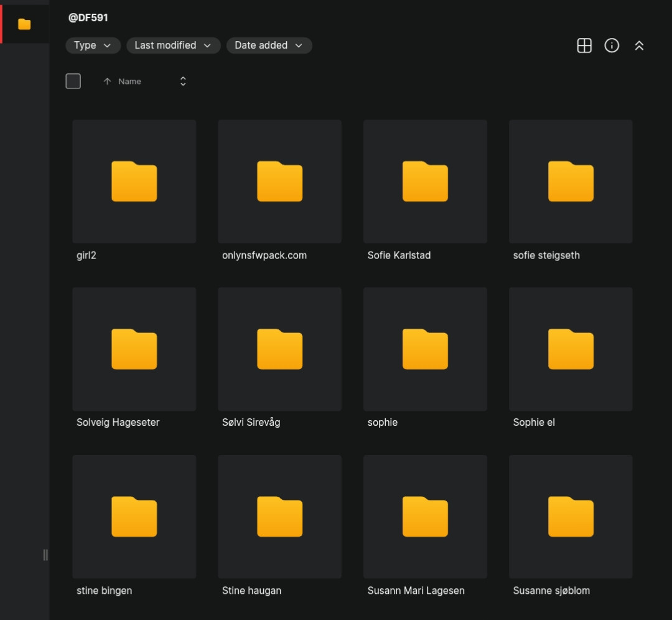The image size is (672, 620).
Task: Open sort field selector chevrons
Action: pyautogui.click(x=183, y=82)
